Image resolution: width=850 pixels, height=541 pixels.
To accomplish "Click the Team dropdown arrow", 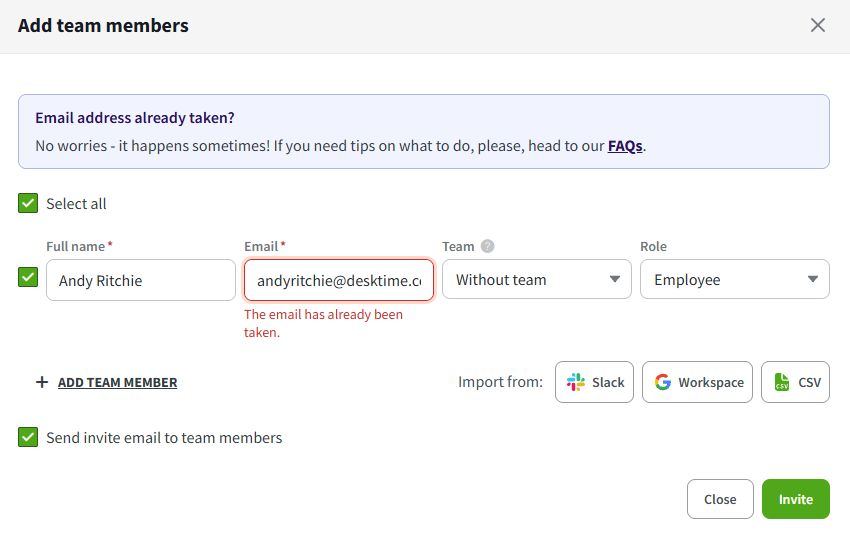I will 615,280.
